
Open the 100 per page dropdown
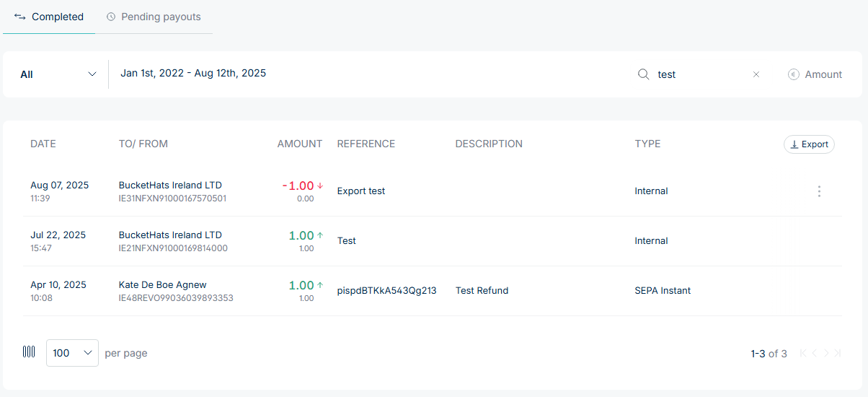(x=72, y=353)
